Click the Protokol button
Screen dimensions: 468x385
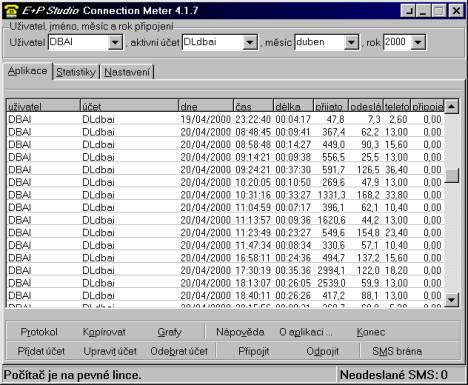tap(39, 332)
